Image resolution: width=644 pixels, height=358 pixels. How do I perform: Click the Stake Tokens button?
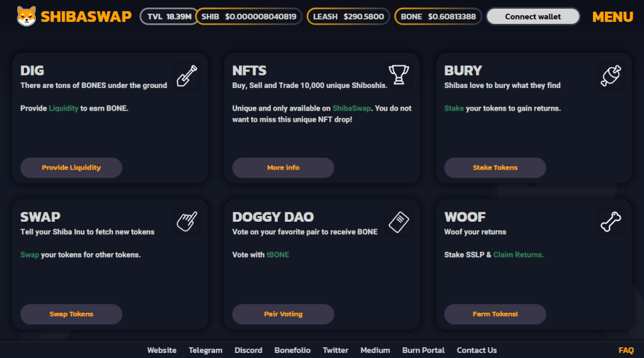click(x=495, y=168)
